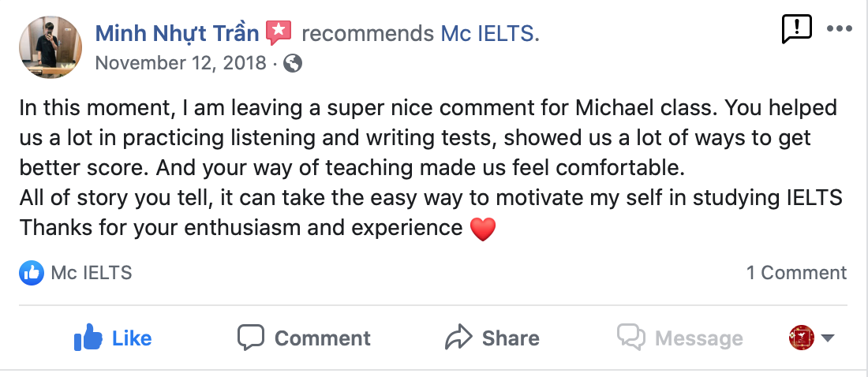Open the Mc IELTS page link in header
868x377 pixels.
tap(488, 33)
